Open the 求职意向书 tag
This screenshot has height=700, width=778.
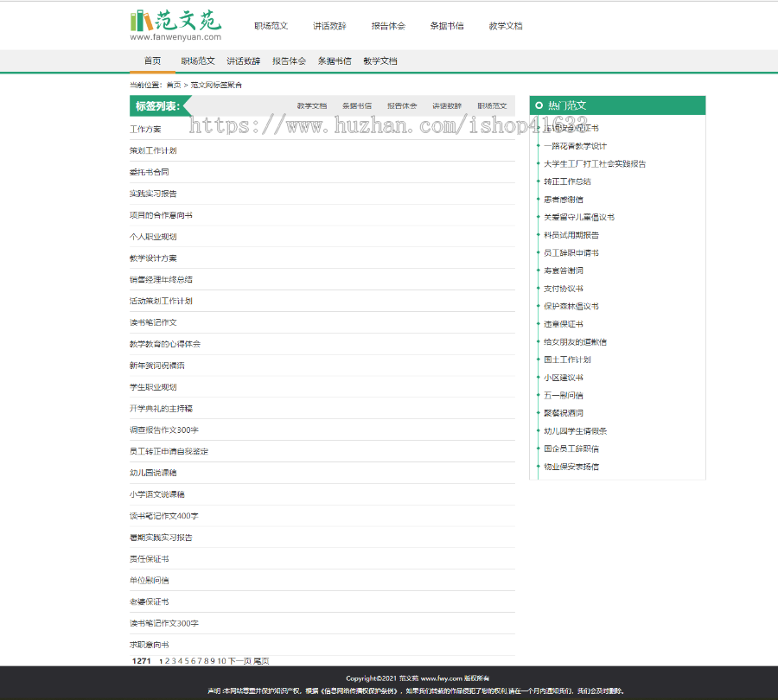150,645
